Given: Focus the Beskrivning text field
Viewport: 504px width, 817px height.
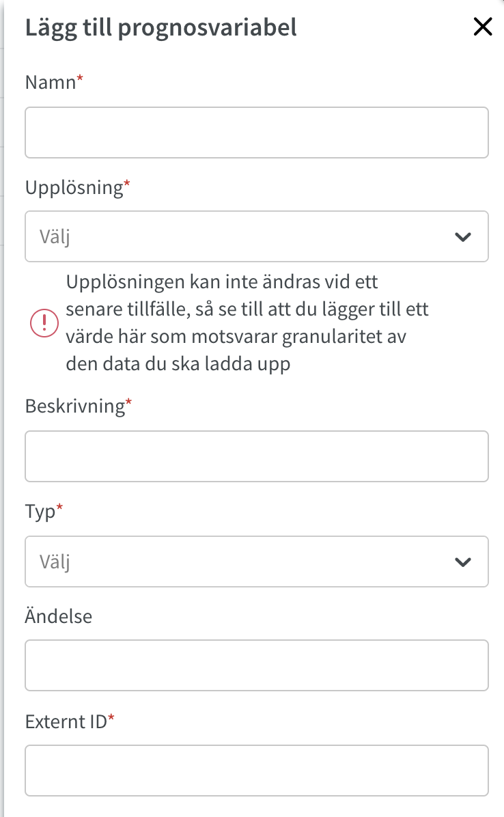Looking at the screenshot, I should [x=257, y=456].
